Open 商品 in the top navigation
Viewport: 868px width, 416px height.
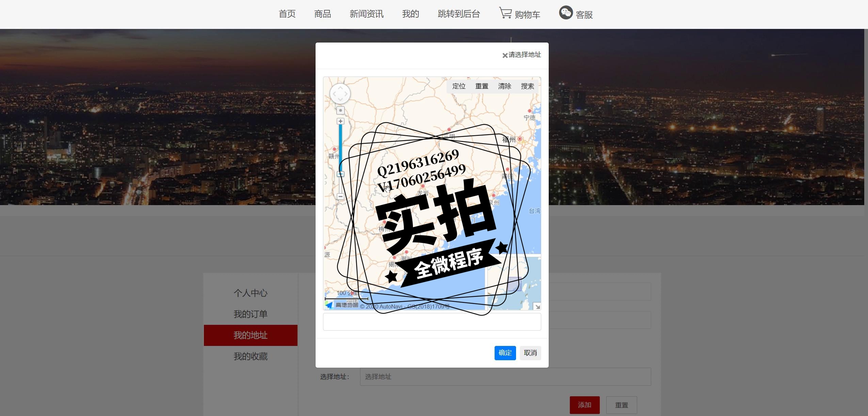tap(323, 14)
